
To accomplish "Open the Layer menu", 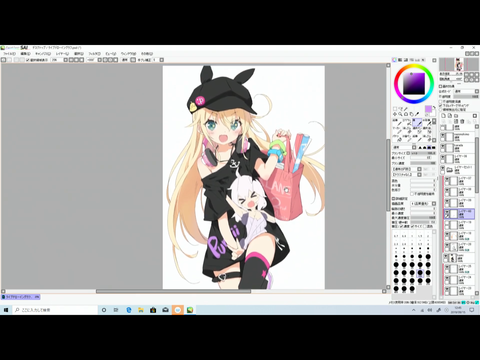I will [x=62, y=54].
